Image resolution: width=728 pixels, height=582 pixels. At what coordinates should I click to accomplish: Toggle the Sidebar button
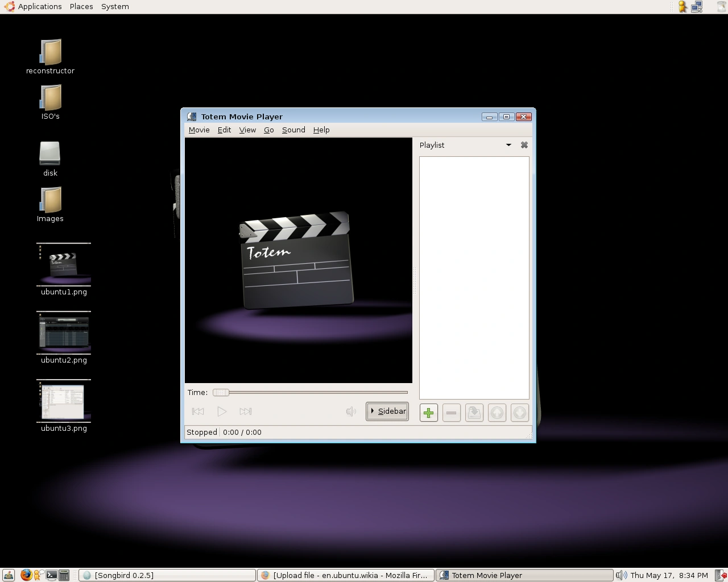click(387, 411)
